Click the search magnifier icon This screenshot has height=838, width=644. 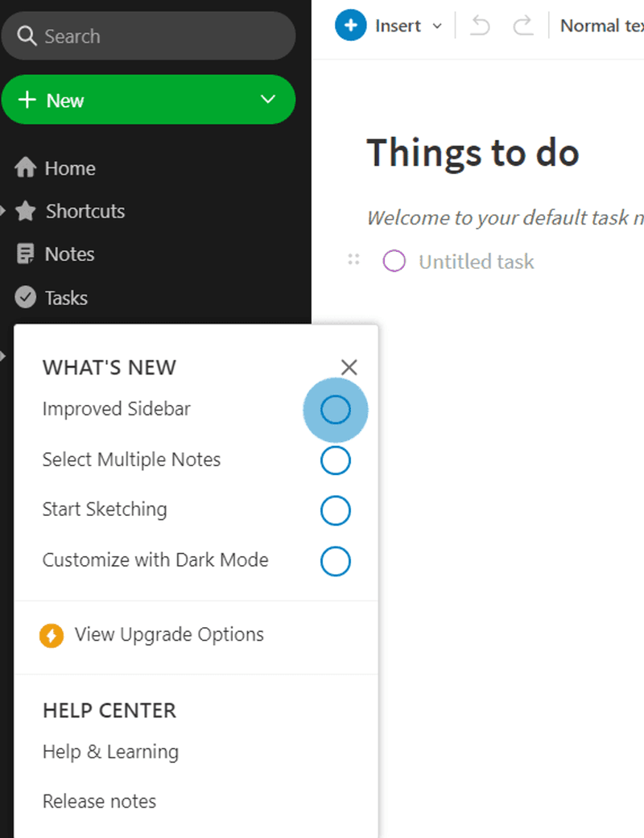28,37
